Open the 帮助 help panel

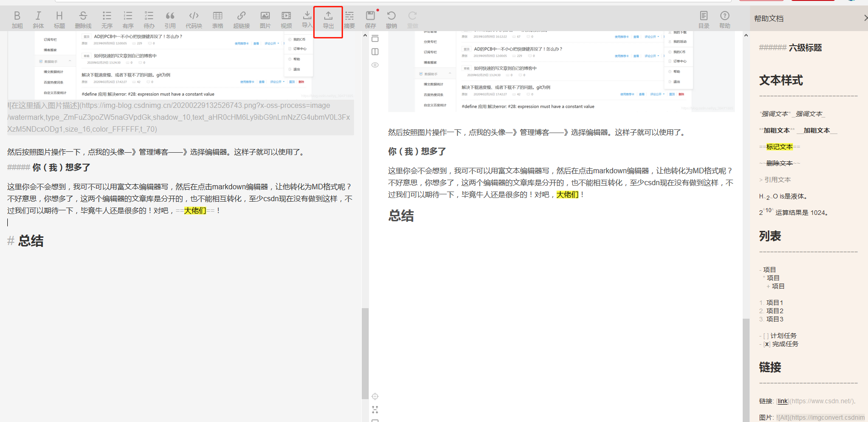pos(724,18)
